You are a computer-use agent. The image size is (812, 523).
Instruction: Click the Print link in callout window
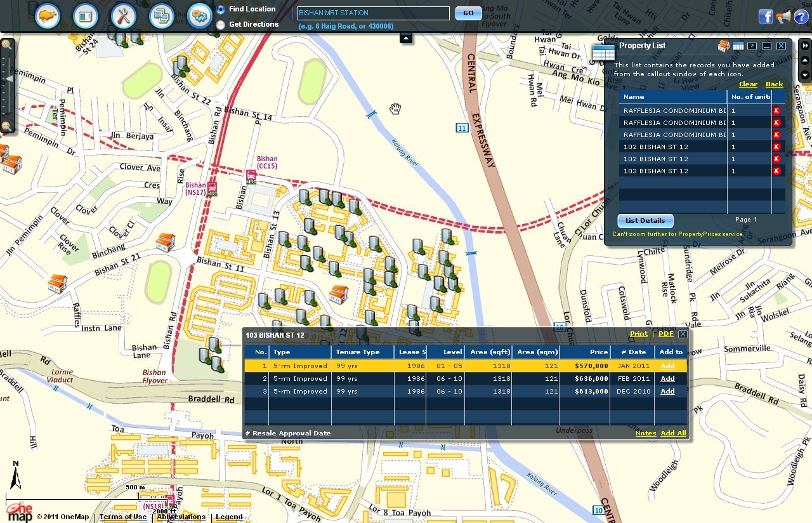tap(639, 334)
